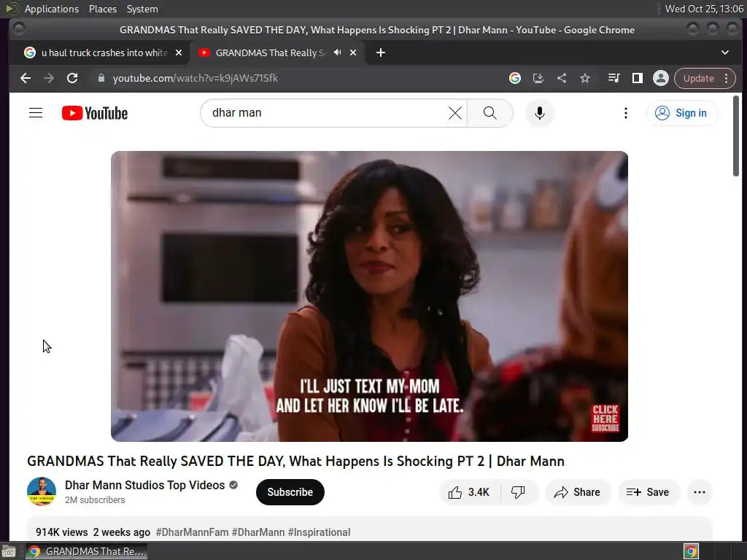
Task: Click the 914K views text
Action: 61,532
